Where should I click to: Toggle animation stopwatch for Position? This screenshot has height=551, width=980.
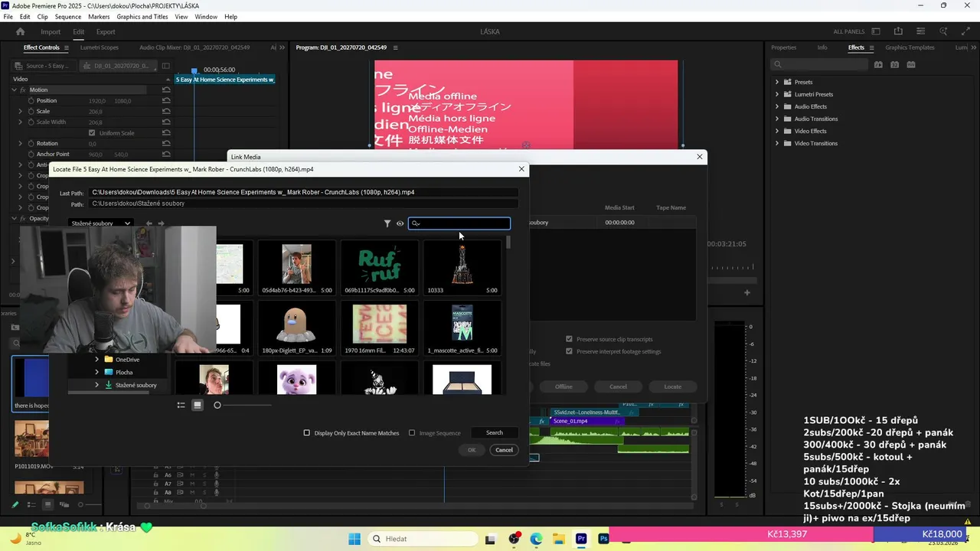31,100
